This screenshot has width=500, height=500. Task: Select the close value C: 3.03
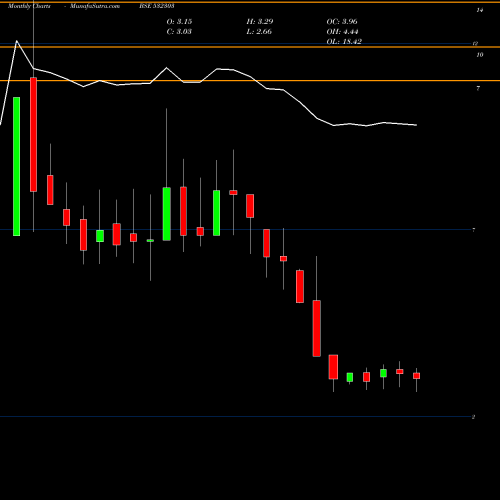179,32
